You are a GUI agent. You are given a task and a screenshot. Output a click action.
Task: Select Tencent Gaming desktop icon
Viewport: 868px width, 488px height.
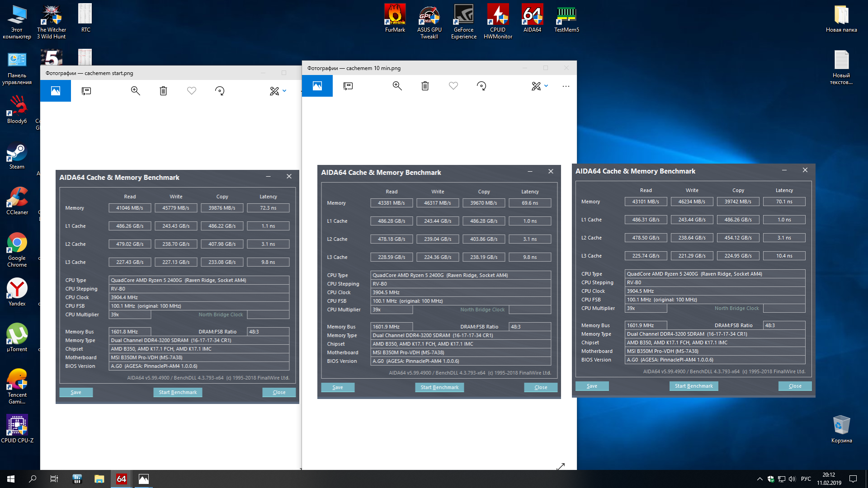(17, 386)
